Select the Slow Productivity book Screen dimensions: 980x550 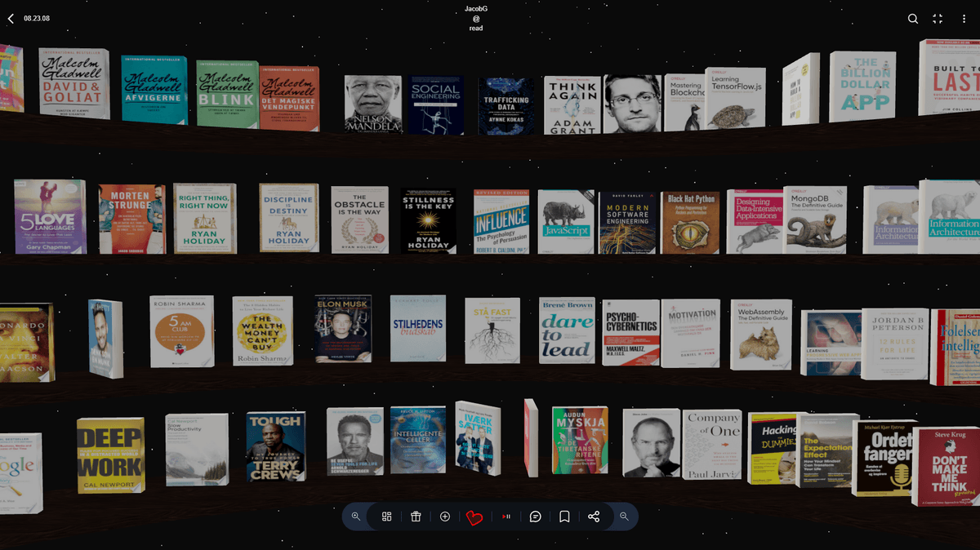(197, 450)
